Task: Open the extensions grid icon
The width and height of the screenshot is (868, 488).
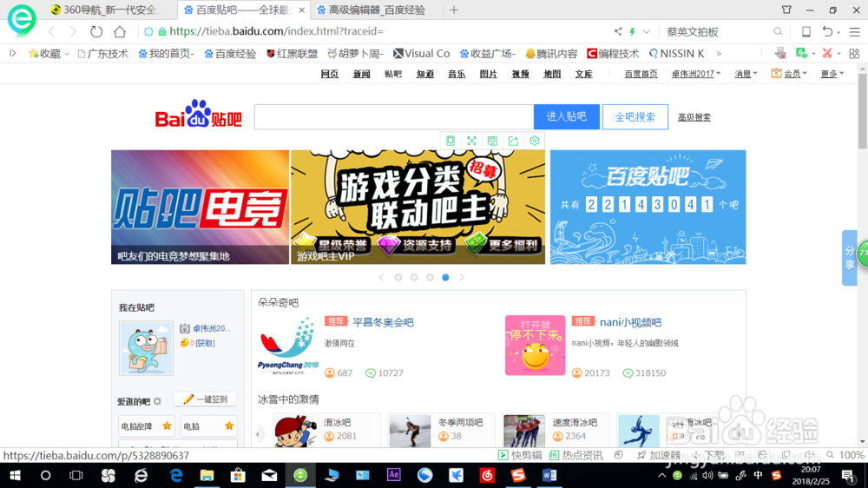Action: click(x=854, y=53)
